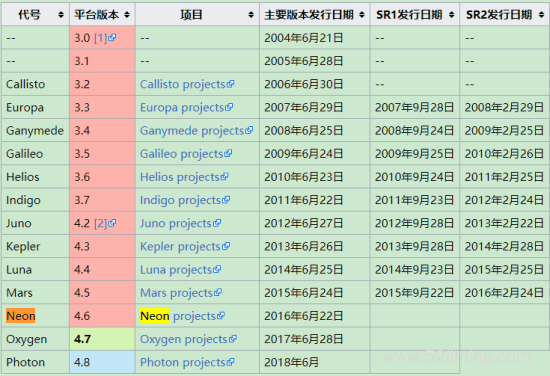Sort by 项目 column arrows

[251, 15]
